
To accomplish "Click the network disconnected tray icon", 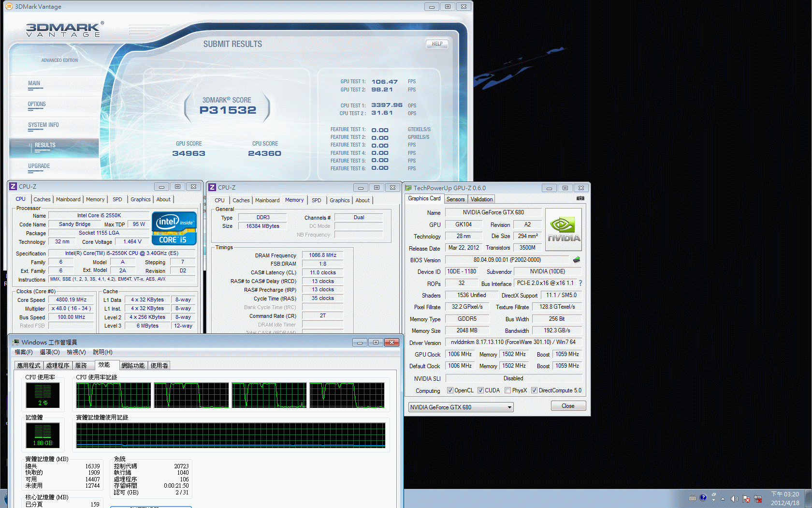I will click(x=758, y=499).
